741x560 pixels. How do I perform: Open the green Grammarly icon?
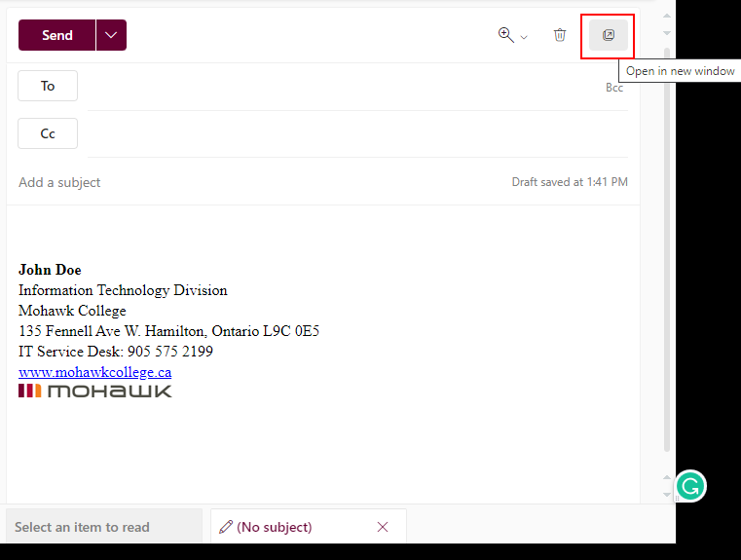690,485
